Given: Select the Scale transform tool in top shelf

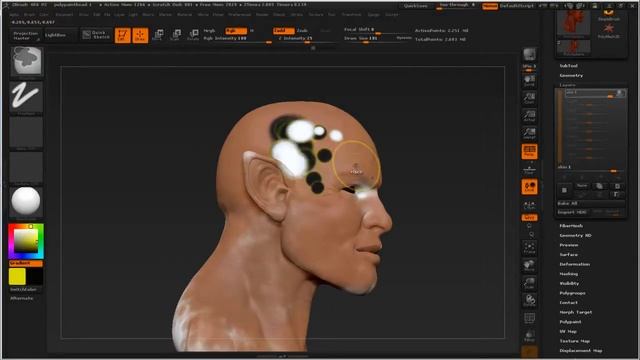Looking at the screenshot, I should pos(176,35).
